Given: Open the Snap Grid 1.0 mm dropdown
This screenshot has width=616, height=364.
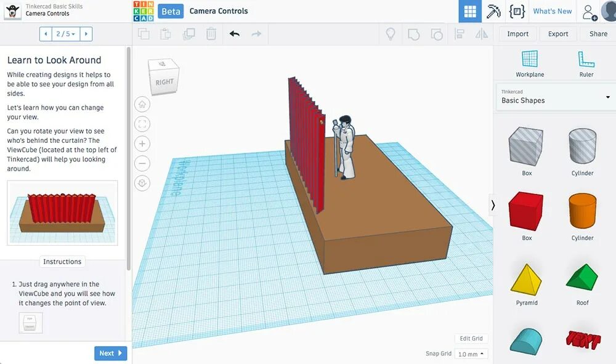Looking at the screenshot, I should (471, 354).
